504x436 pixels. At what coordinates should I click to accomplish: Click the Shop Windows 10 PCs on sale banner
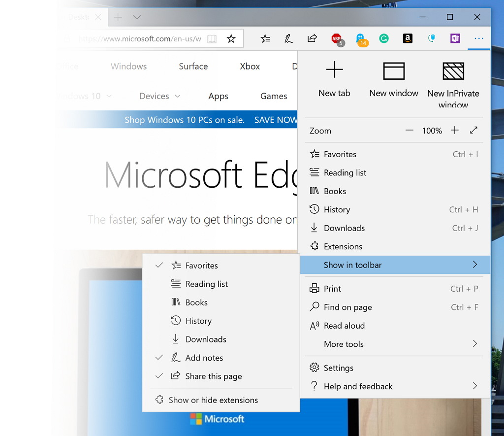pos(185,120)
